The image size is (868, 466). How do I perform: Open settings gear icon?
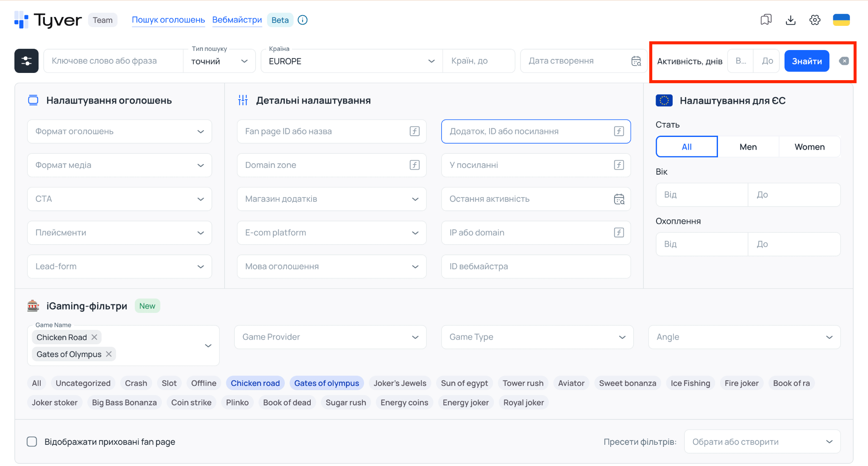coord(815,20)
